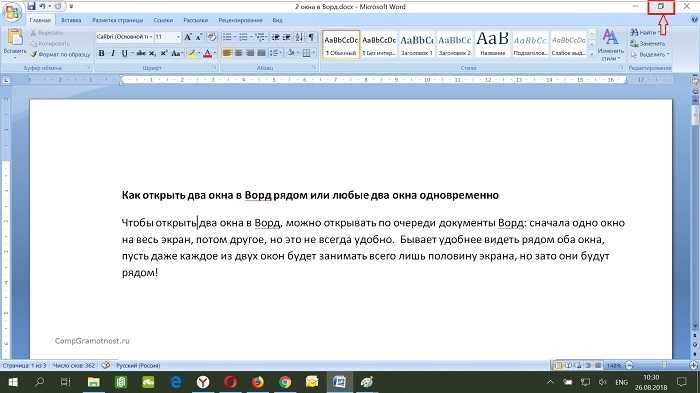Switch to print layout view in status bar

[558, 365]
